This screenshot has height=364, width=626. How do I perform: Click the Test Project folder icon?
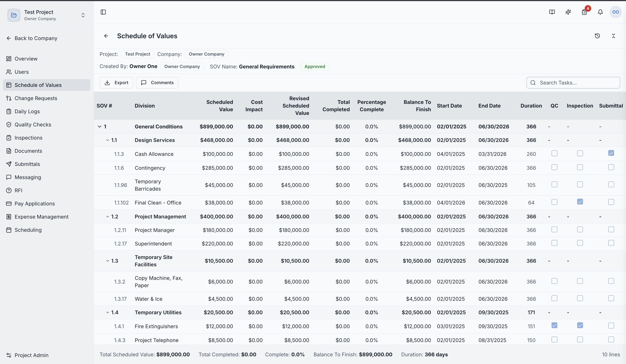pyautogui.click(x=14, y=15)
